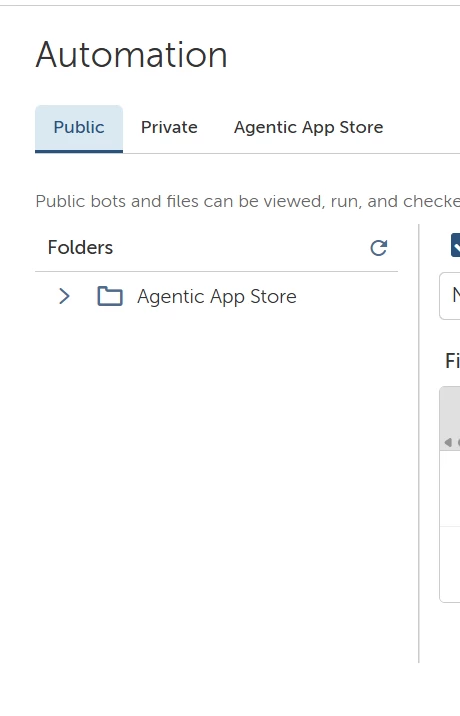The width and height of the screenshot is (460, 716).
Task: Expand the Agentic App Store folder chevron
Action: pyautogui.click(x=64, y=296)
